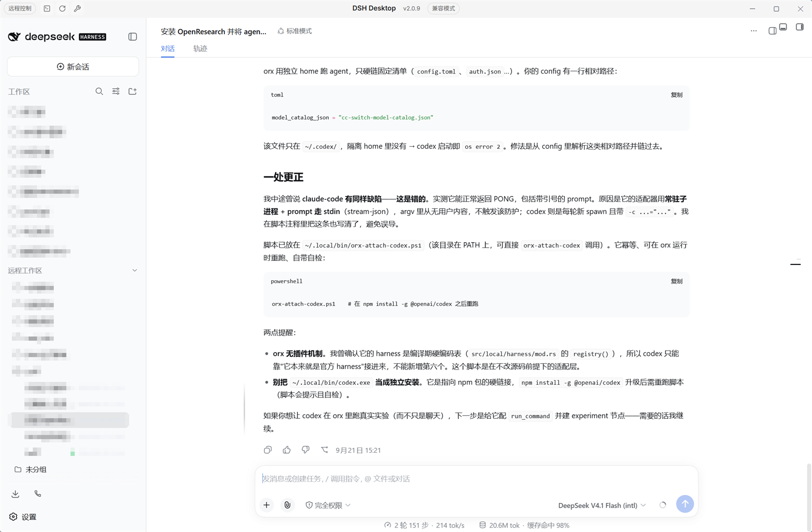Click the 9月21日 15:21 timestamp
This screenshot has width=812, height=532.
click(x=358, y=450)
